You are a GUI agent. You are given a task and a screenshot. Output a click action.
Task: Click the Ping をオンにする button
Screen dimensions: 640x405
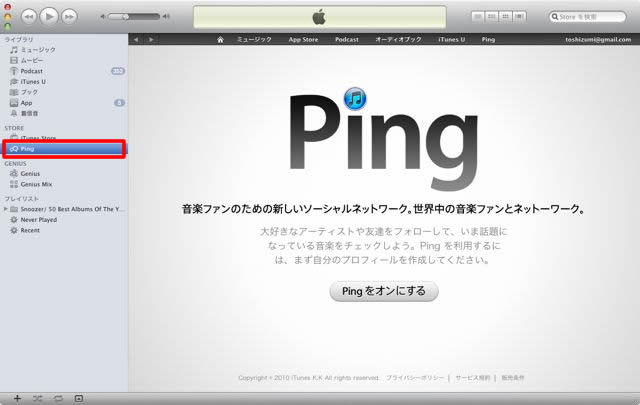pyautogui.click(x=384, y=291)
